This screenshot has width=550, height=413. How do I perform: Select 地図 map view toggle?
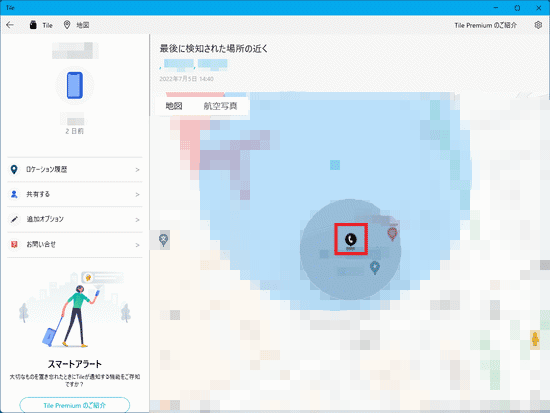174,106
